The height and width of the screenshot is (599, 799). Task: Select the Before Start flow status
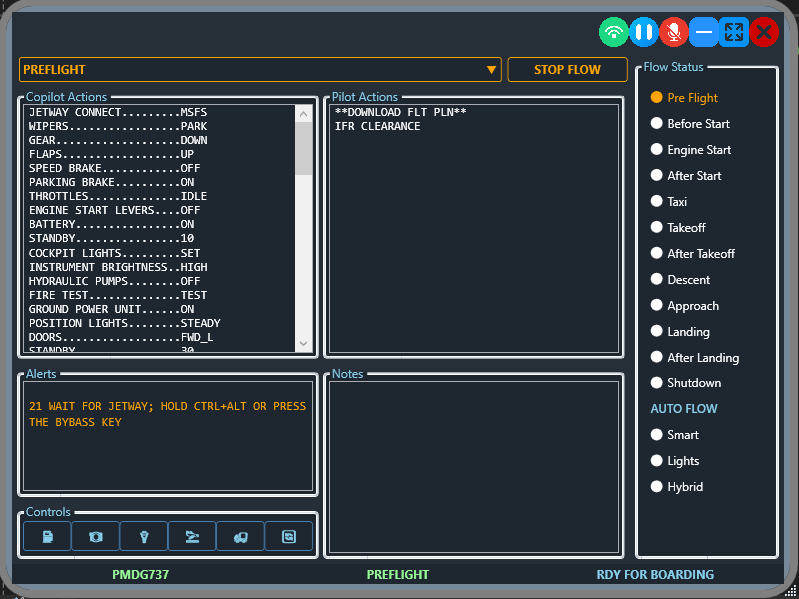point(657,124)
